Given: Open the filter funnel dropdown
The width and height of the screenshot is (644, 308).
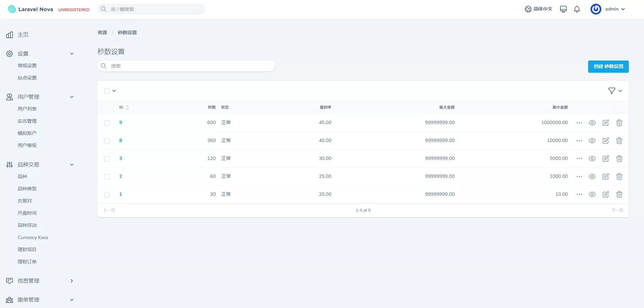Looking at the screenshot, I should (615, 91).
